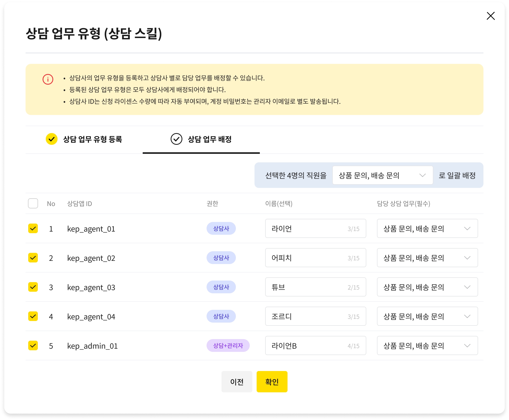
Task: Click the 상담사 badge for kep_agent_01
Action: (221, 229)
